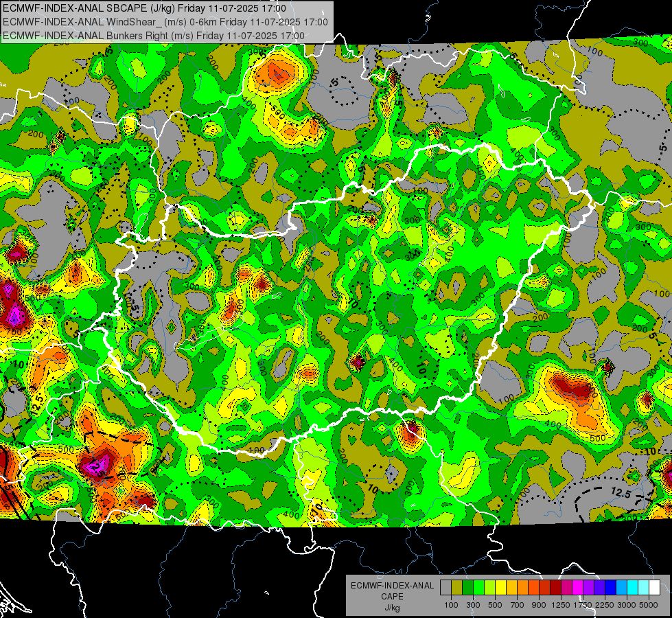This screenshot has width=672, height=618.
Task: Click the bright magenta legend swatch
Action: pyautogui.click(x=578, y=587)
